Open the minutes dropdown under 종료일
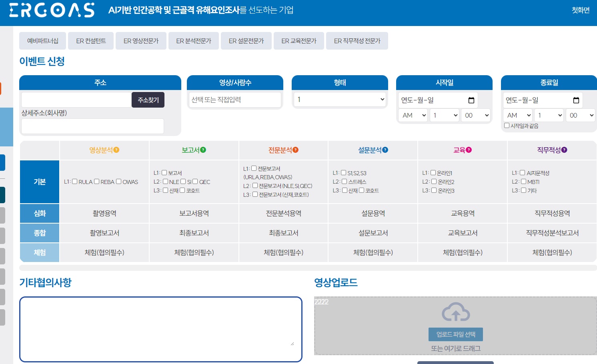 [580, 115]
